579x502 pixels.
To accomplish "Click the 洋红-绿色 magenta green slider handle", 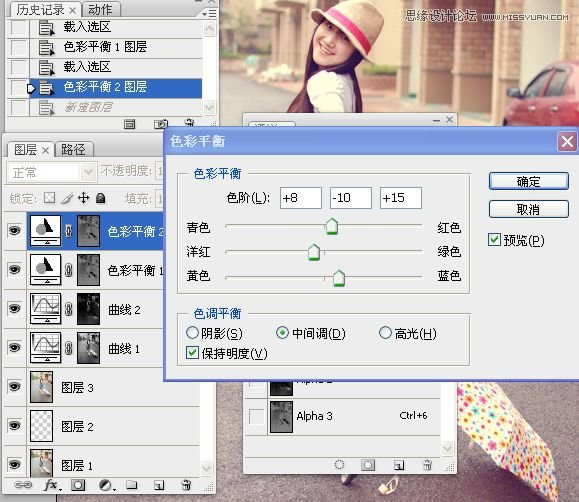I will pos(314,252).
